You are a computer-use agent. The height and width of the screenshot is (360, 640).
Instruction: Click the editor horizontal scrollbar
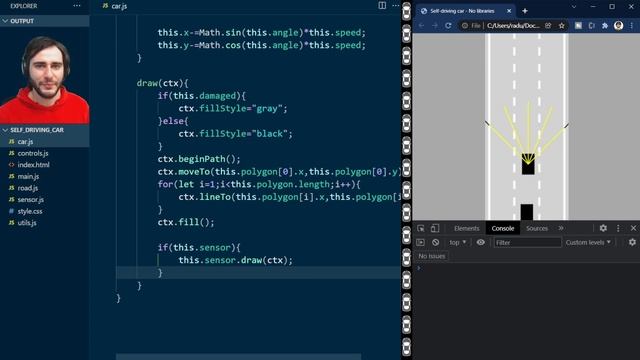pyautogui.click(x=238, y=357)
